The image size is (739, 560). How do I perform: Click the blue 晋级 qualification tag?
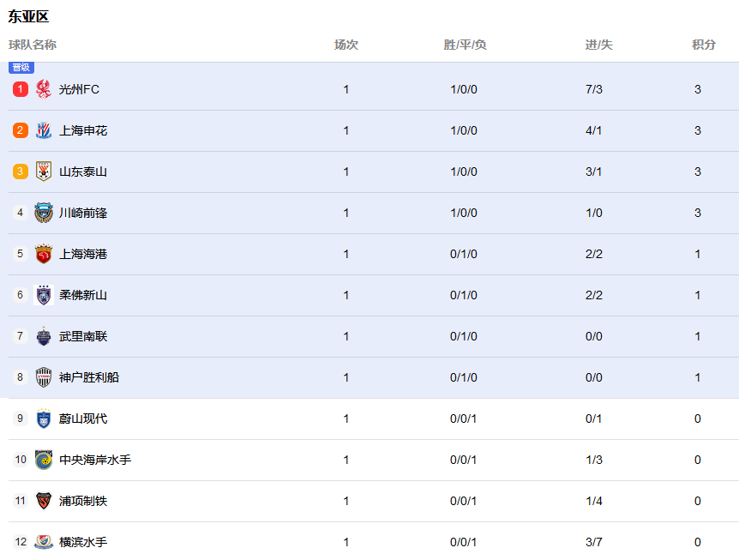(x=21, y=68)
